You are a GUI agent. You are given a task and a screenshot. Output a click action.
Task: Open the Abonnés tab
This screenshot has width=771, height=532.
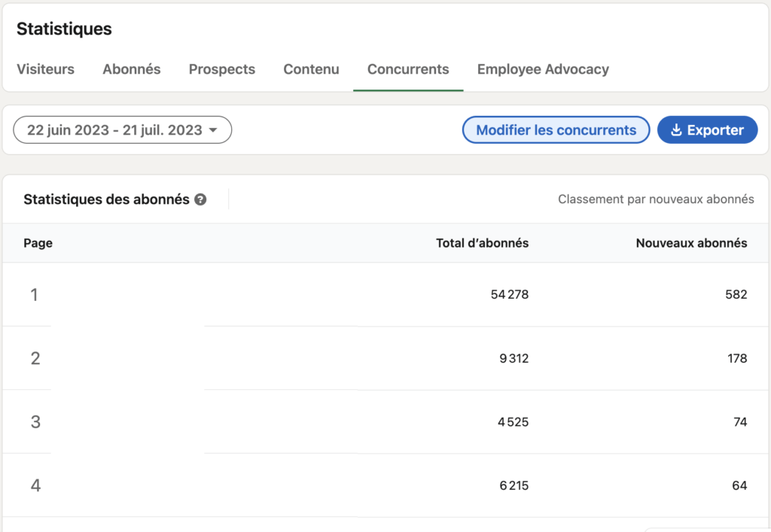point(132,69)
